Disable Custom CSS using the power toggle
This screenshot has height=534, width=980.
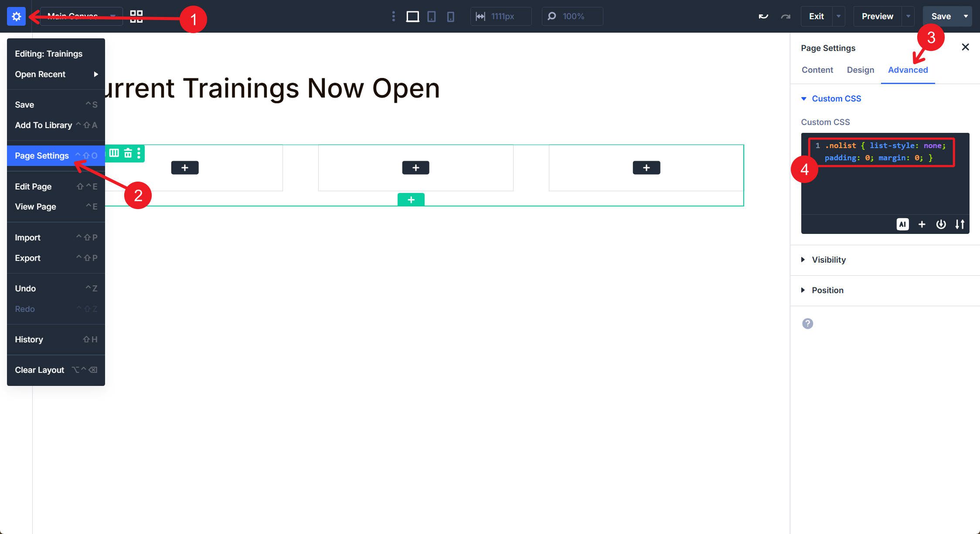pyautogui.click(x=941, y=224)
